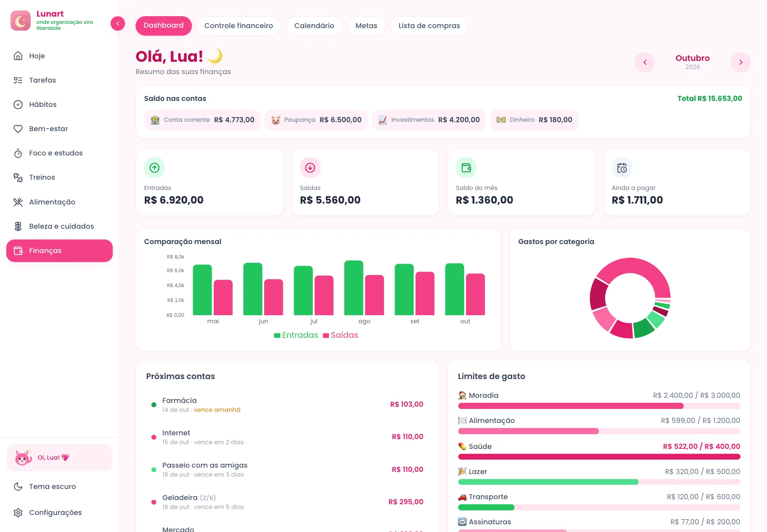Open Foco e estudos timer section
Image resolution: width=767 pixels, height=532 pixels.
click(59, 153)
